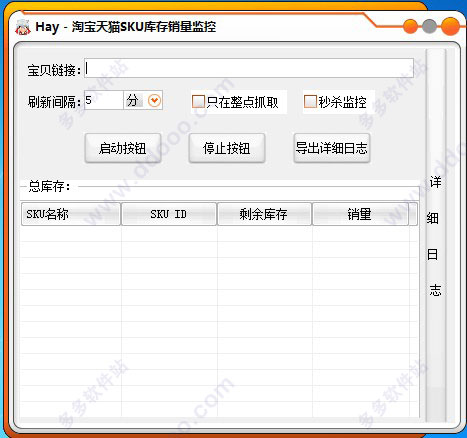
Task: Toggle the 秒杀监控 checkbox
Action: pyautogui.click(x=310, y=101)
